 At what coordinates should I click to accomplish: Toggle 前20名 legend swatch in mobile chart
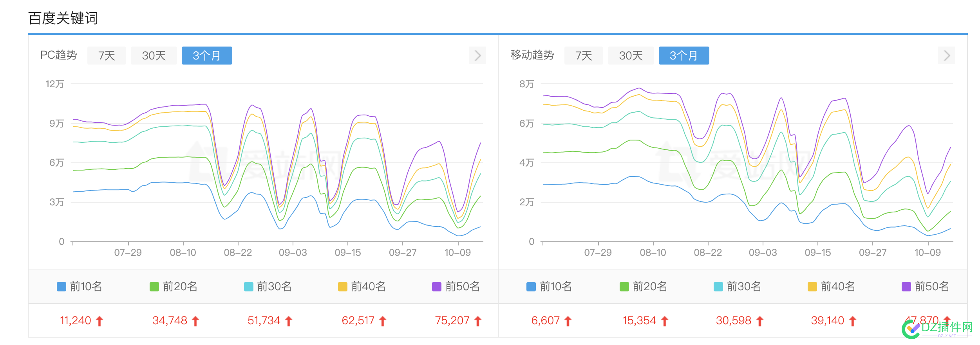[x=624, y=287]
